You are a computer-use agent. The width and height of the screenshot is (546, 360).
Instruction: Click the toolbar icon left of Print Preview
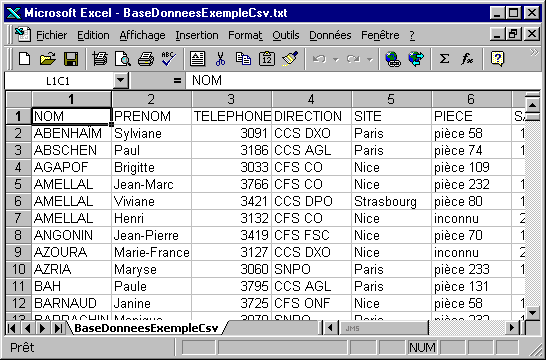coord(100,58)
